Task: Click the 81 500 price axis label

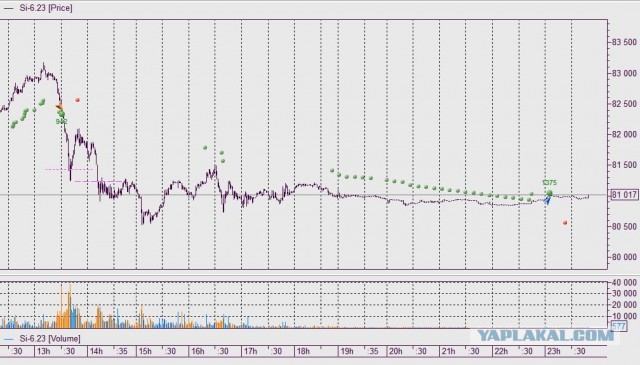Action: point(624,165)
